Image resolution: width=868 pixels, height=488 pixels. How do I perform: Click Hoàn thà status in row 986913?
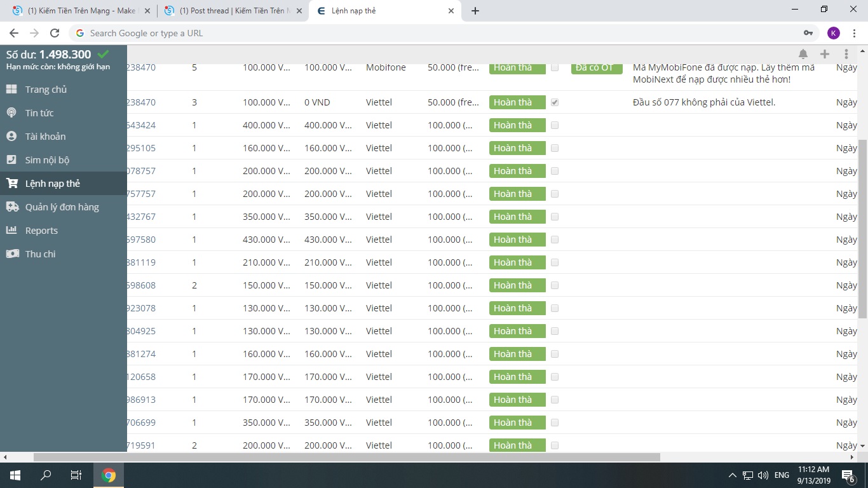[517, 400]
